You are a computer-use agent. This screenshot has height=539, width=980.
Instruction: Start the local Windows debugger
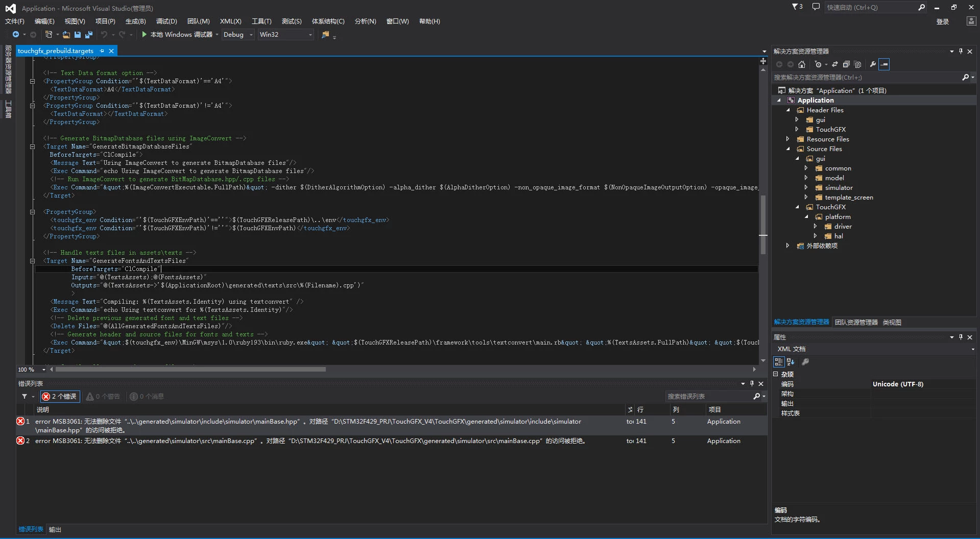[177, 34]
